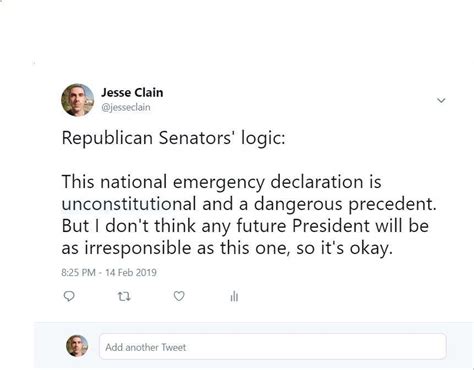Retweet this tweet using the arrows icon
This screenshot has height=370, width=474.
tap(124, 296)
